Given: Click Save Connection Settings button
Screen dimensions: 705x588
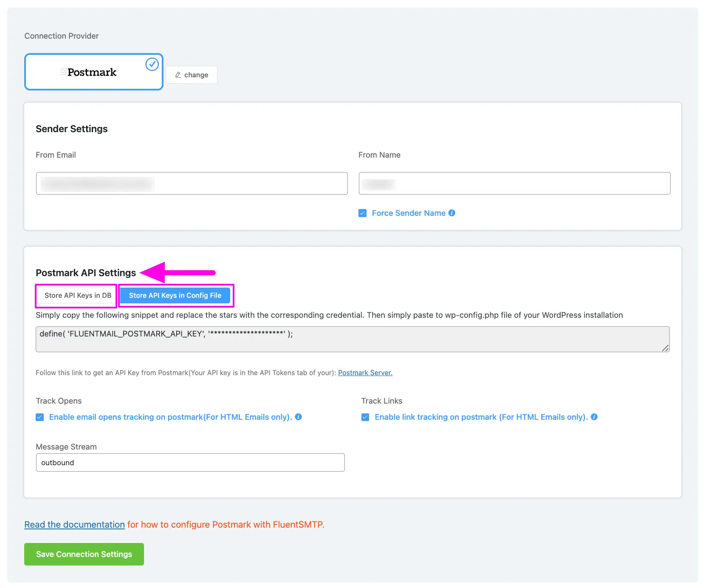Looking at the screenshot, I should 84,554.
